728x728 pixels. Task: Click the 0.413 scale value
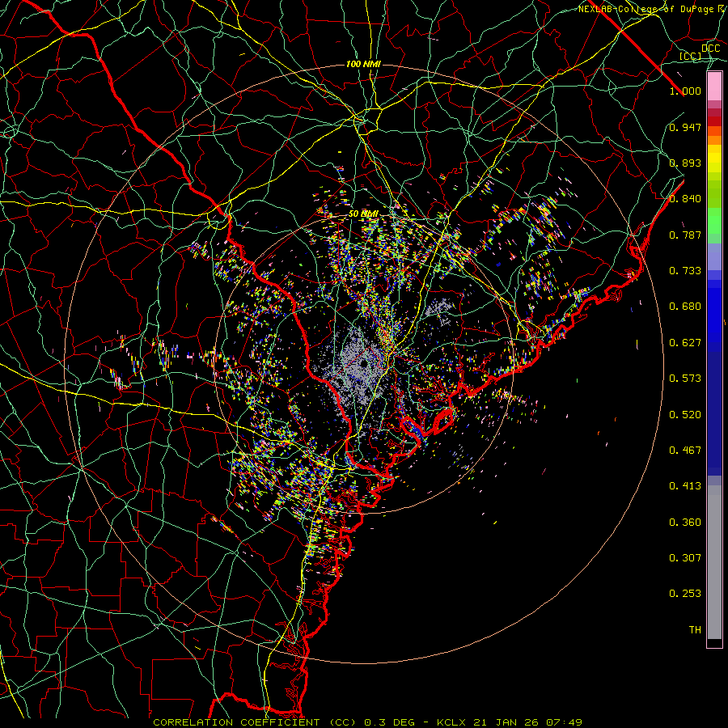coord(685,486)
